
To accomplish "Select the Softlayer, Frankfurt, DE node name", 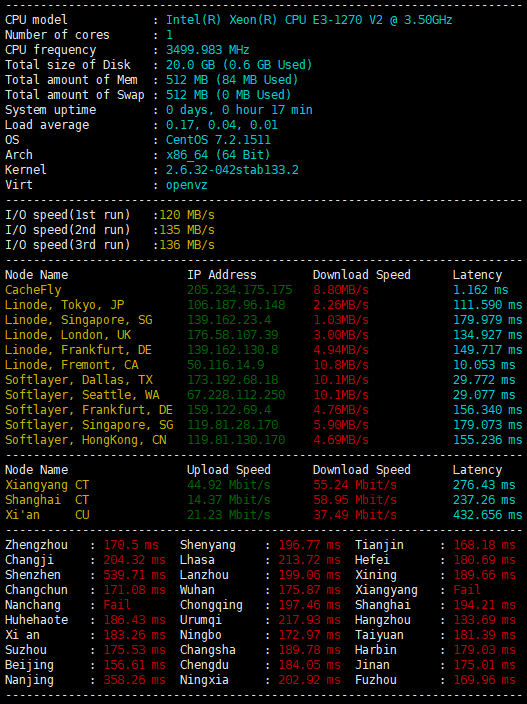I will [89, 410].
